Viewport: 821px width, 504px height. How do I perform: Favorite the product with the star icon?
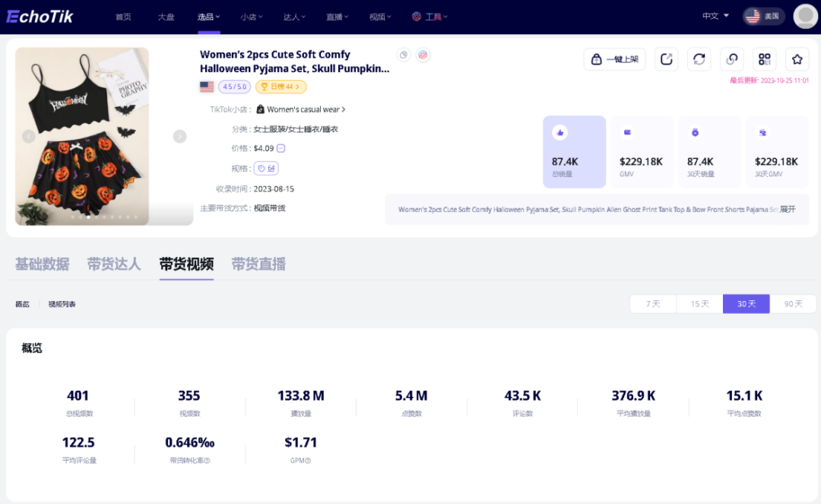coord(797,59)
